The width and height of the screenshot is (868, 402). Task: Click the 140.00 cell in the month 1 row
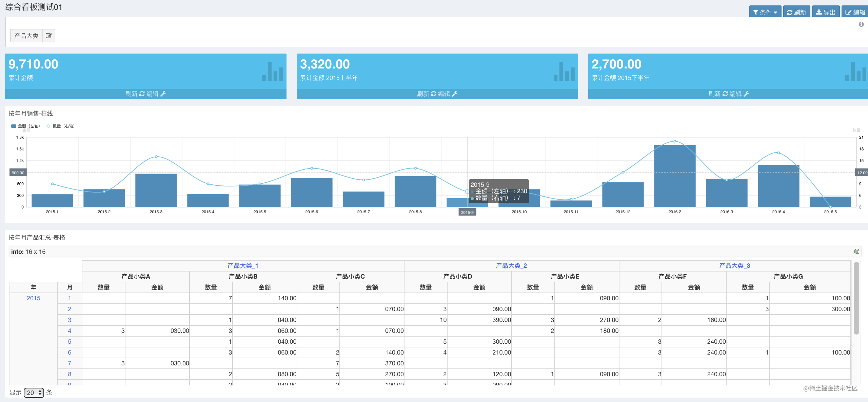click(265, 298)
